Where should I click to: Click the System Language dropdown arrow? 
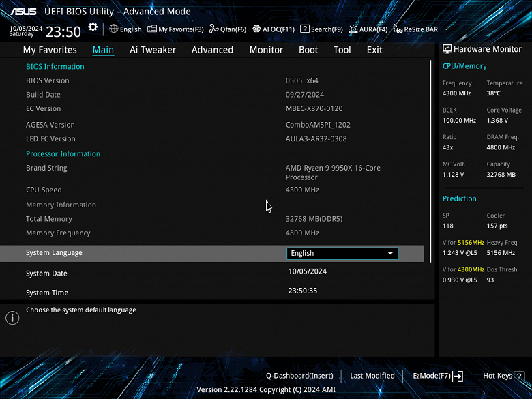point(391,254)
